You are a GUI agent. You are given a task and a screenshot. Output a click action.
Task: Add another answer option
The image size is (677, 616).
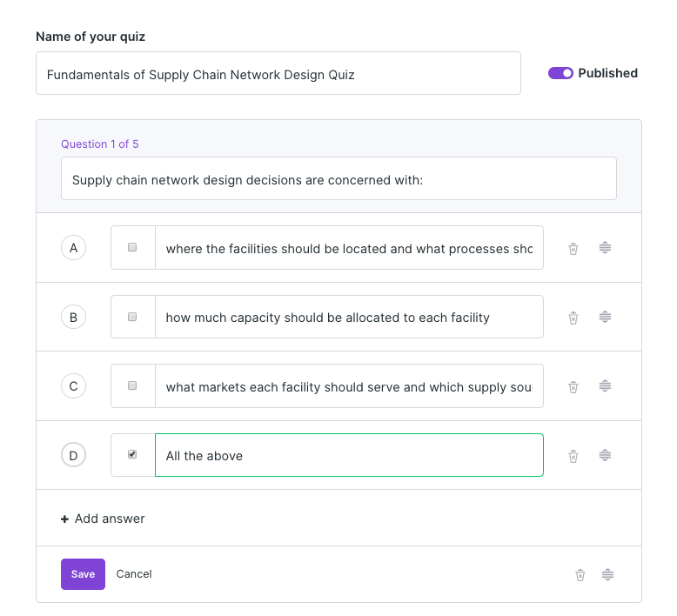coord(103,519)
